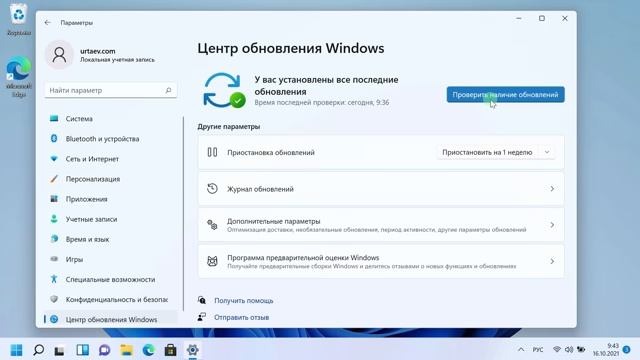Select Конфиденциальность и безопасность item
Viewport: 640px width, 360px height.
[x=111, y=299]
